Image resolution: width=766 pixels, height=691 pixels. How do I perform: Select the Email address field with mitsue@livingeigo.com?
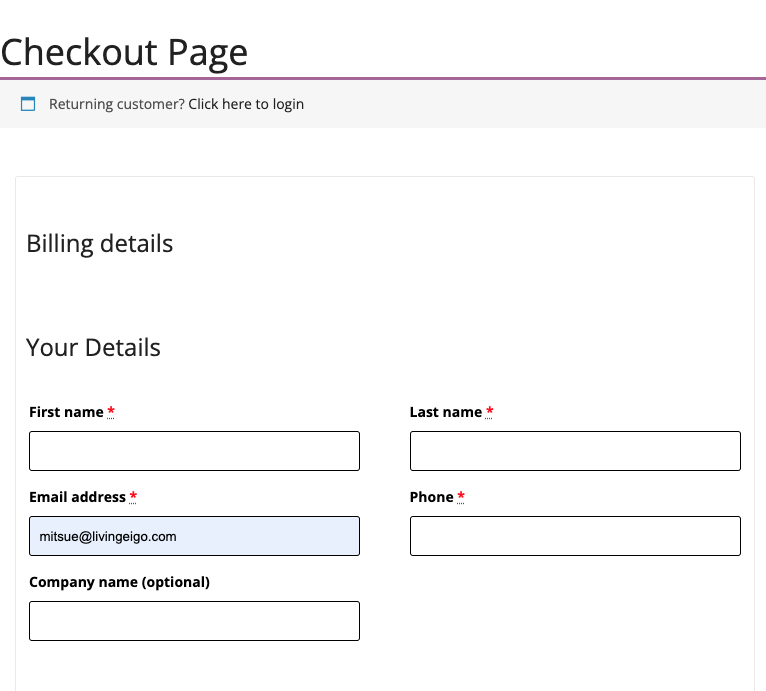tap(194, 536)
